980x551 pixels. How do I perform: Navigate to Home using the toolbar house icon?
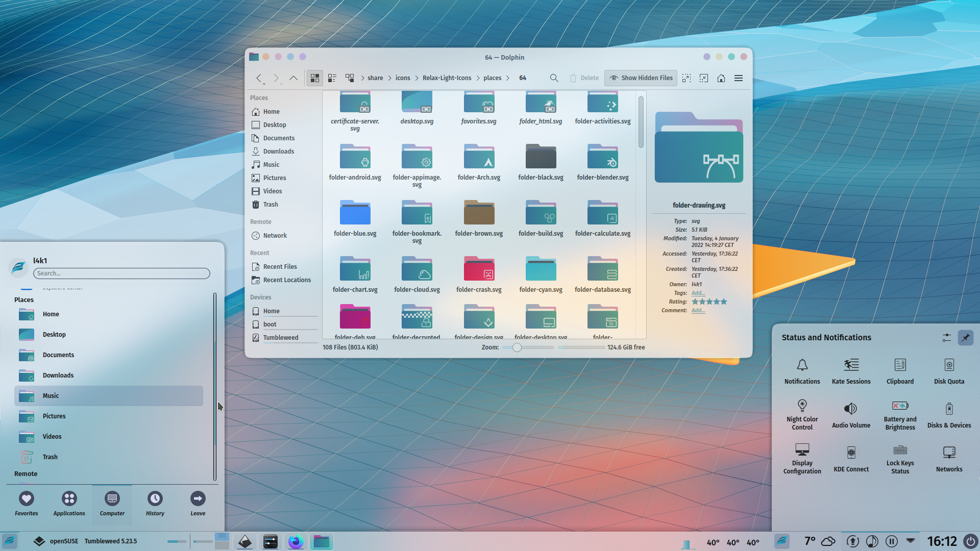[x=721, y=78]
